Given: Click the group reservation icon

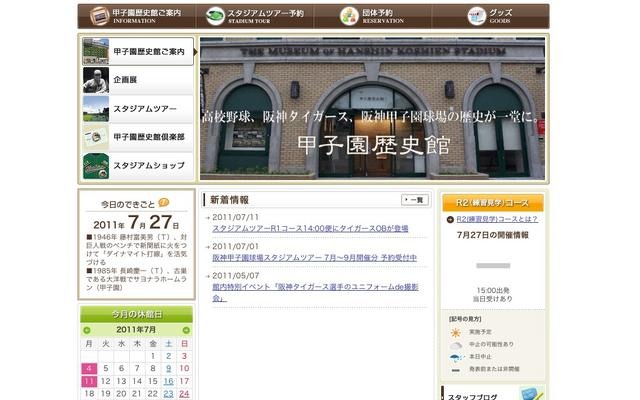Looking at the screenshot, I should coord(349,16).
